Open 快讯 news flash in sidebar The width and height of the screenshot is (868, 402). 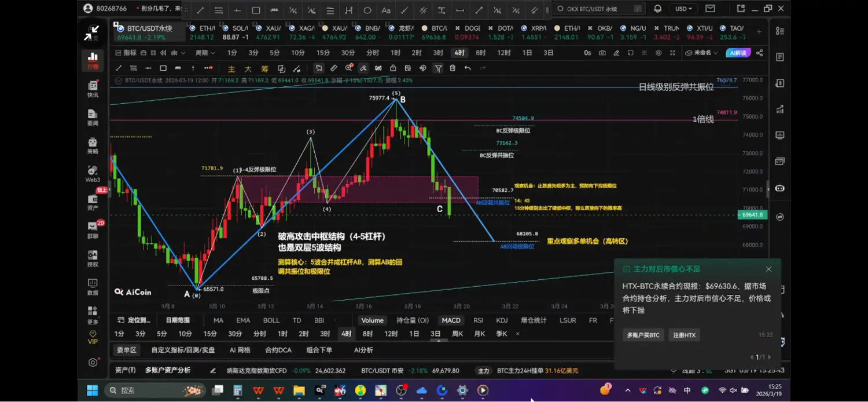(x=93, y=89)
